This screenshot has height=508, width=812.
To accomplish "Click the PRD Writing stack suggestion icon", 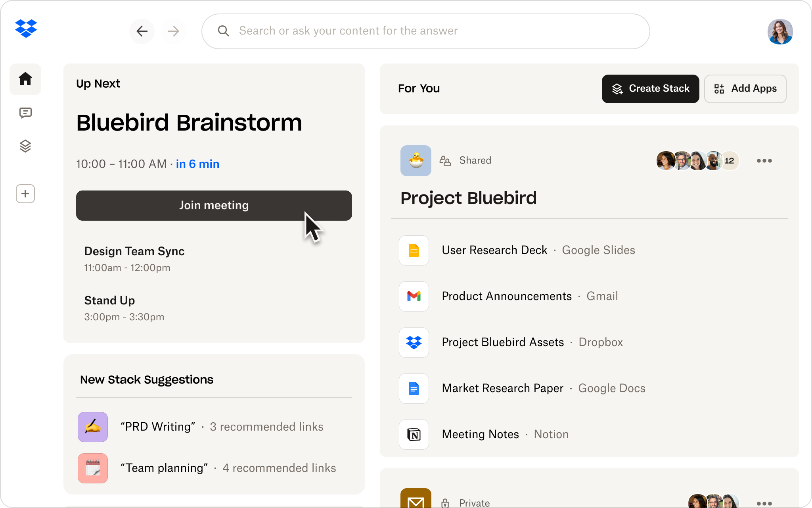I will [93, 426].
